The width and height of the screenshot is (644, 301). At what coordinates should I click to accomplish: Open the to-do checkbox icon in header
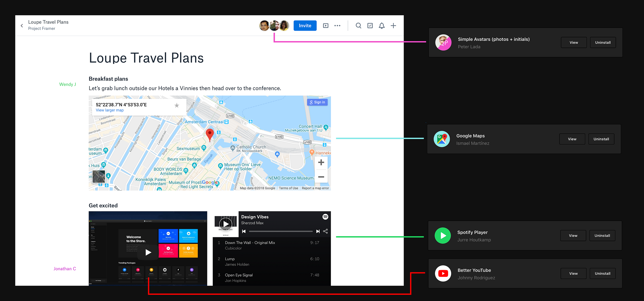click(370, 26)
